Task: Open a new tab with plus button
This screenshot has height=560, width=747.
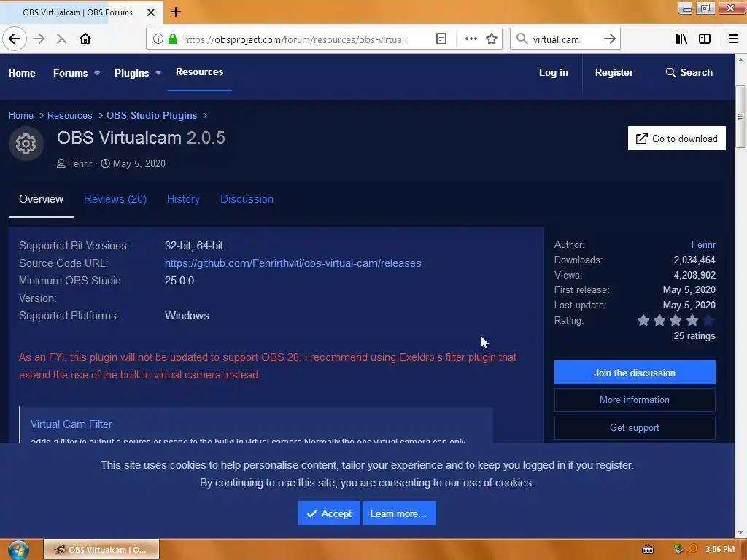Action: [x=176, y=12]
